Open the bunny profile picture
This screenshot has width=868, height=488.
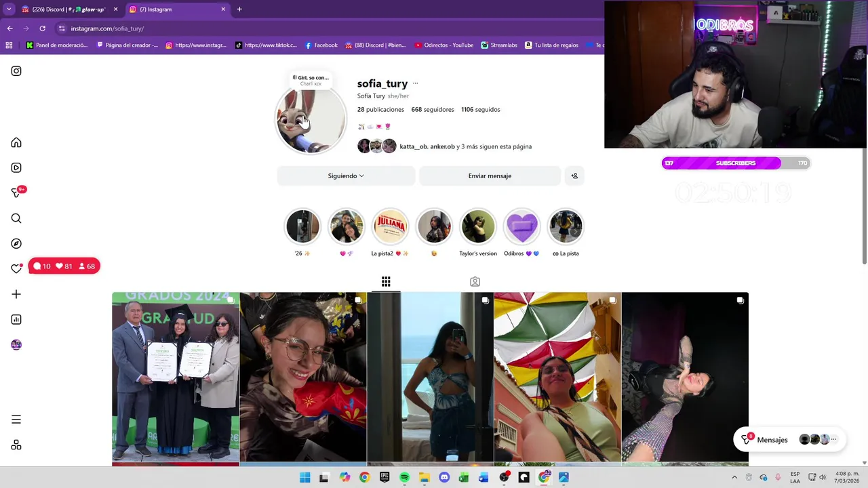311,121
